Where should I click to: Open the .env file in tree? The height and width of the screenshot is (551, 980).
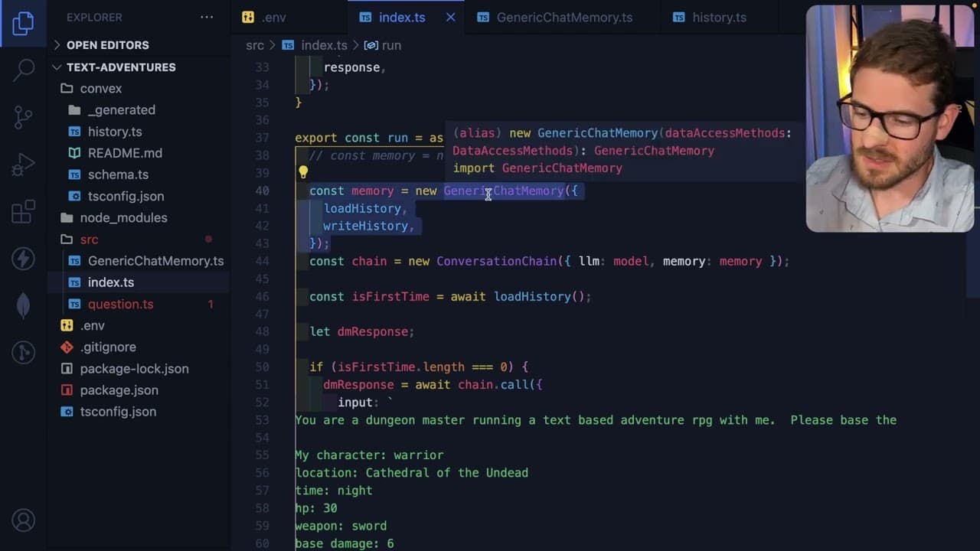coord(92,325)
